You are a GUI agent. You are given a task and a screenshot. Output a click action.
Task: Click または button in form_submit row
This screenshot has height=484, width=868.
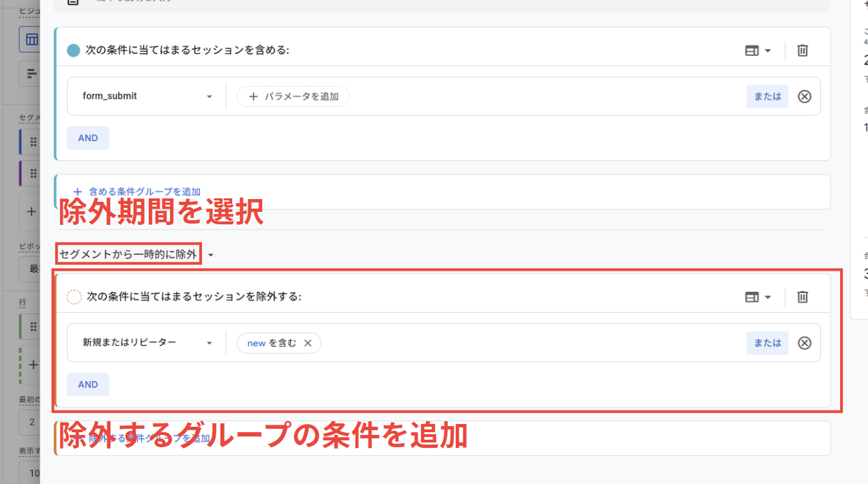click(767, 96)
